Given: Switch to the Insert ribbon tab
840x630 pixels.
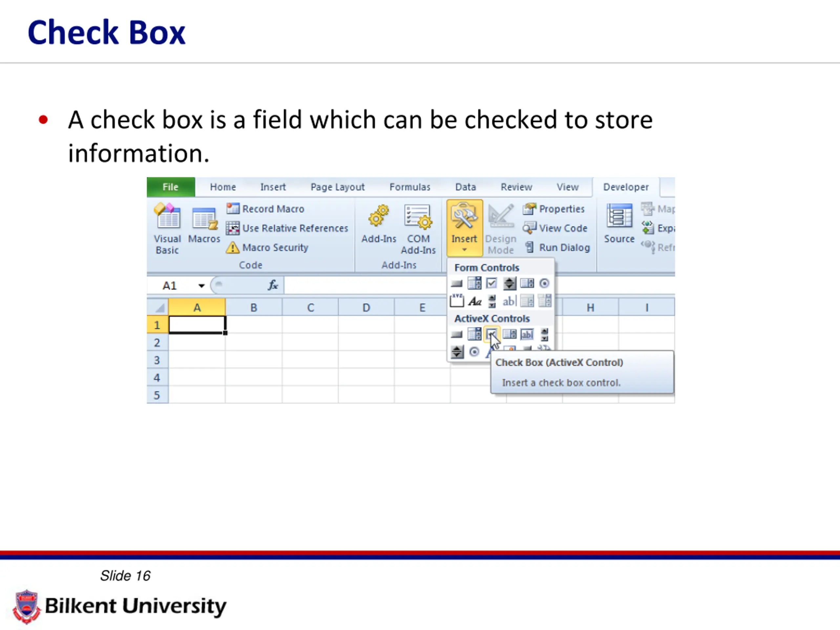Looking at the screenshot, I should (273, 187).
